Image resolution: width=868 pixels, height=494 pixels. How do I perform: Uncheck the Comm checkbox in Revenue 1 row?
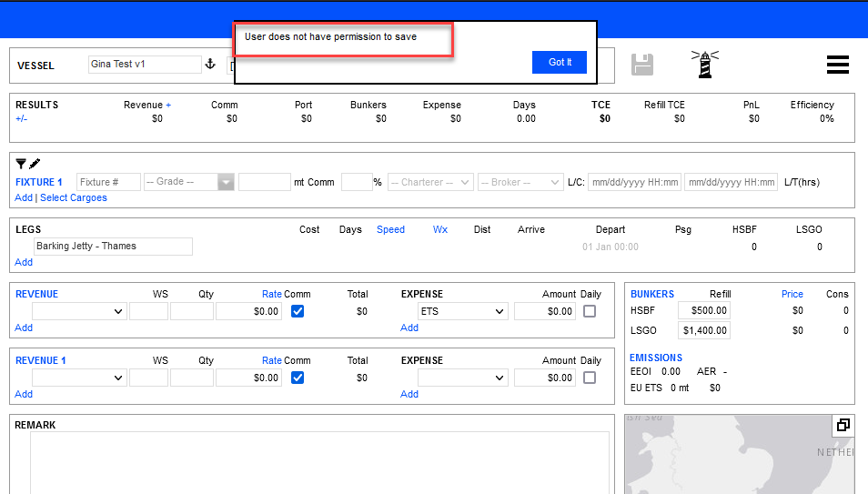[x=298, y=378]
